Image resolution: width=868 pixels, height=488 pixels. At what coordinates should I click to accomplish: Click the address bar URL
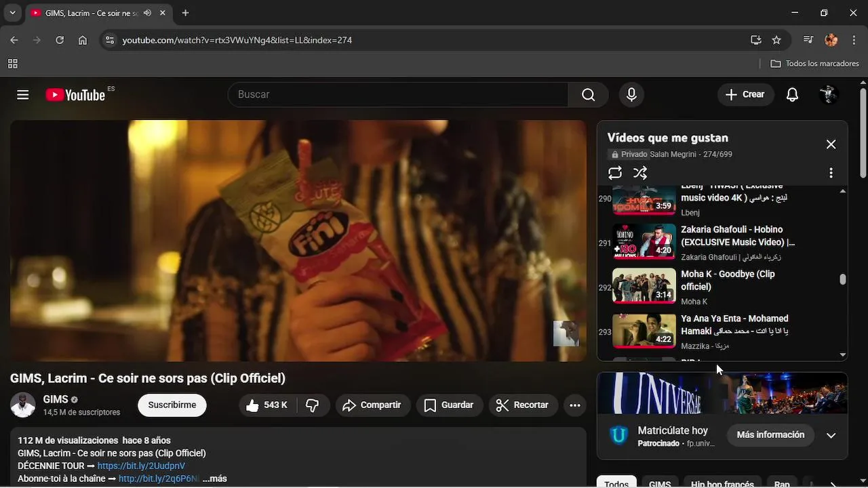(x=237, y=40)
